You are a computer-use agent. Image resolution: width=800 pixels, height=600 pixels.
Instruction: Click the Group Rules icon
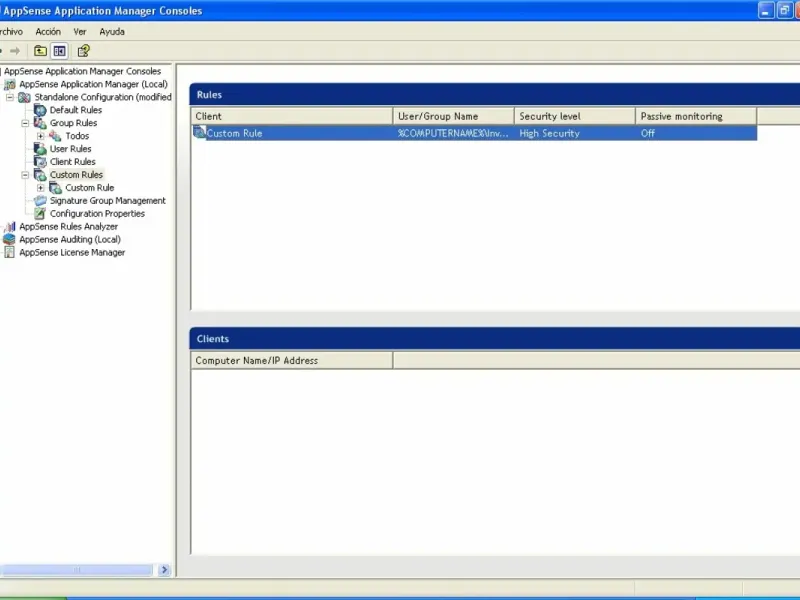tap(40, 123)
